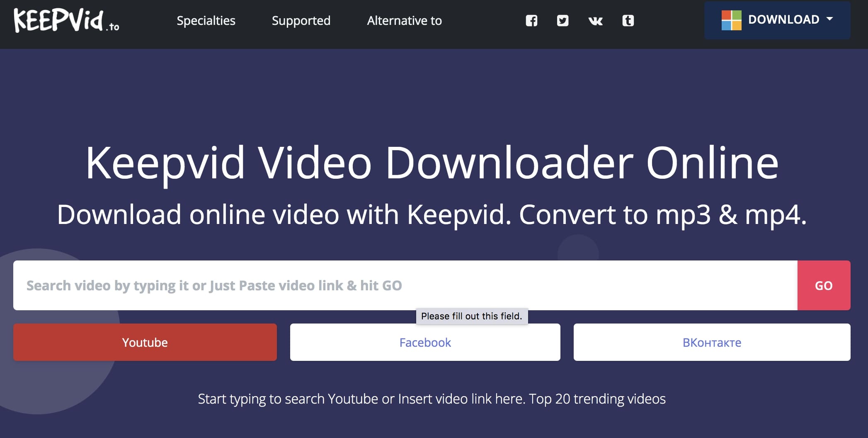Switch to the ВКонтакте source tab
This screenshot has width=868, height=438.
712,342
